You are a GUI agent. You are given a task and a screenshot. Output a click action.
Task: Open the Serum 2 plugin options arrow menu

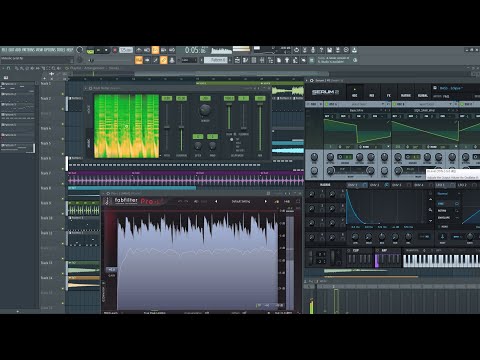[x=307, y=80]
